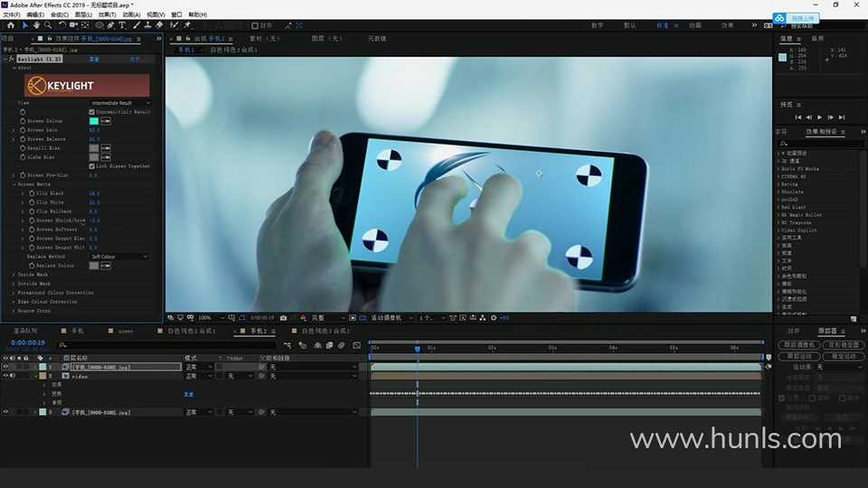Open the Replace Method Soft Colour dropdown

coord(120,257)
